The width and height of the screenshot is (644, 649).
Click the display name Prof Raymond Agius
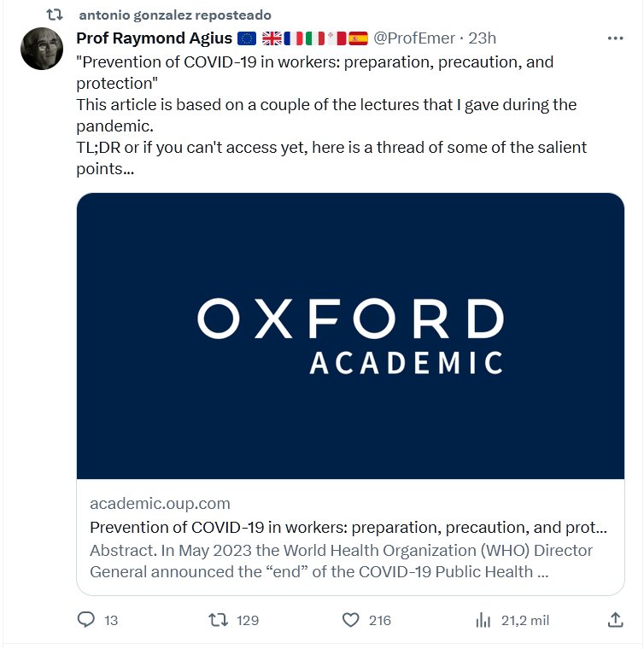[154, 38]
